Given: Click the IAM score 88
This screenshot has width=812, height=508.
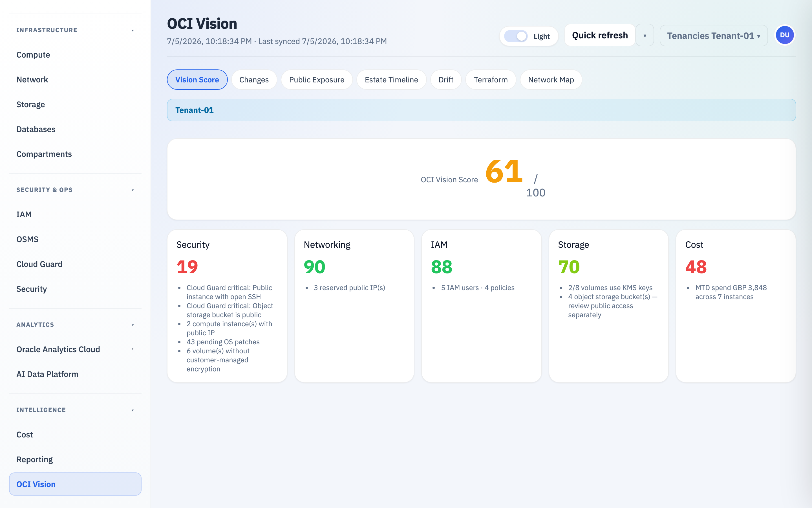Looking at the screenshot, I should (442, 267).
